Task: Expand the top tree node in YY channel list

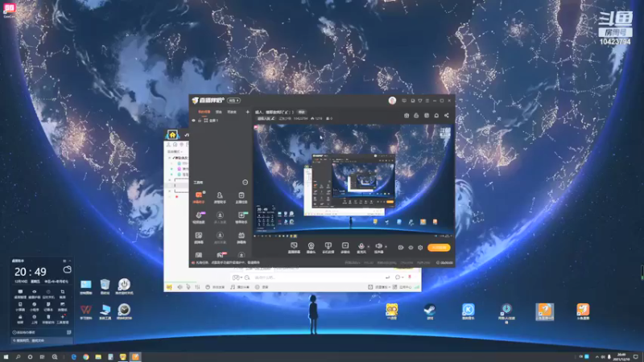Action: (170, 158)
